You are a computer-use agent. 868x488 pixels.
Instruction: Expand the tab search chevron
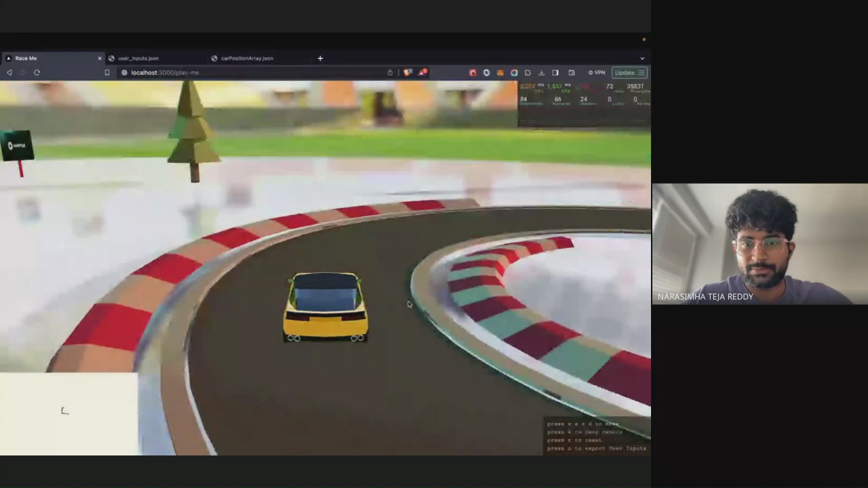pyautogui.click(x=642, y=58)
